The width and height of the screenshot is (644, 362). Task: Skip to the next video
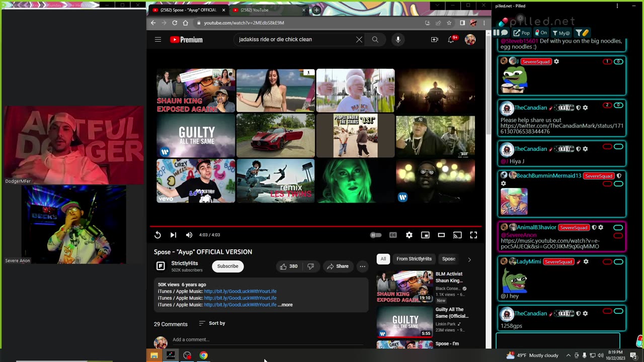pos(173,235)
